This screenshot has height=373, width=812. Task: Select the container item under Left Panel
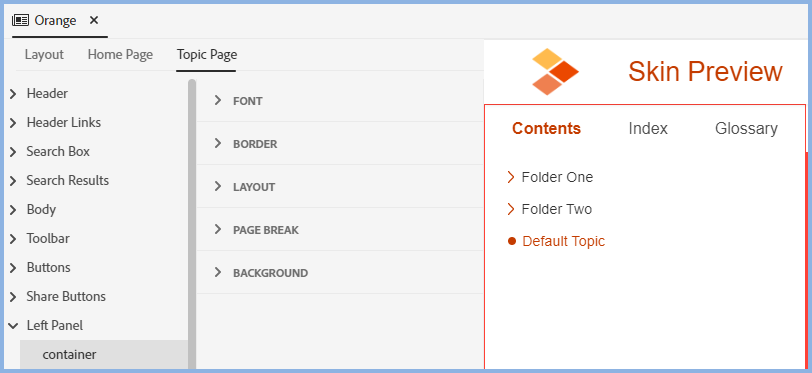pos(104,355)
